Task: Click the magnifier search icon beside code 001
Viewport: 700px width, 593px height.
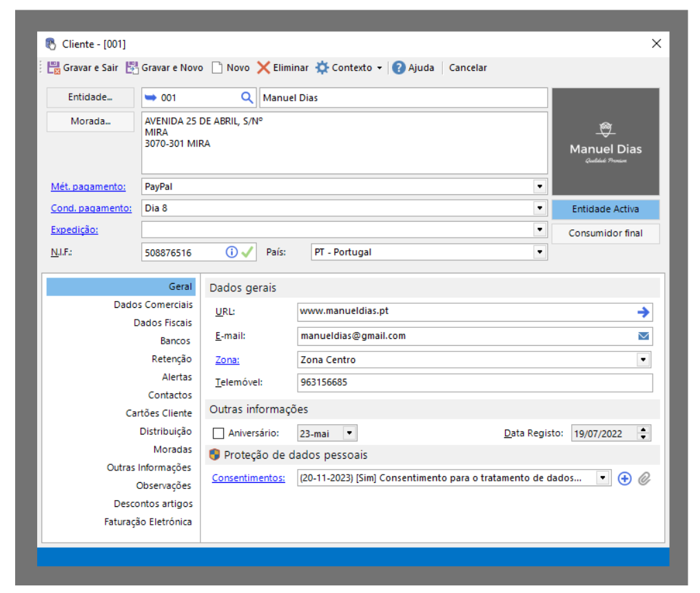Action: click(247, 98)
